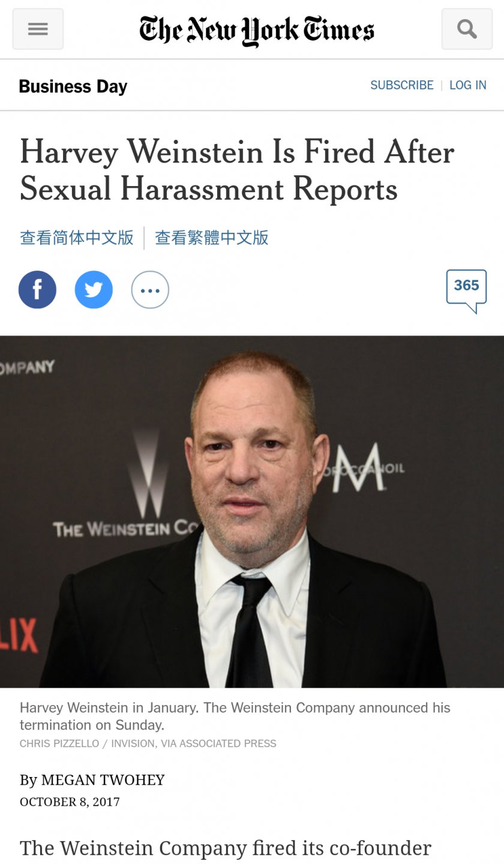Click the SUBSCRIBE link

[401, 85]
